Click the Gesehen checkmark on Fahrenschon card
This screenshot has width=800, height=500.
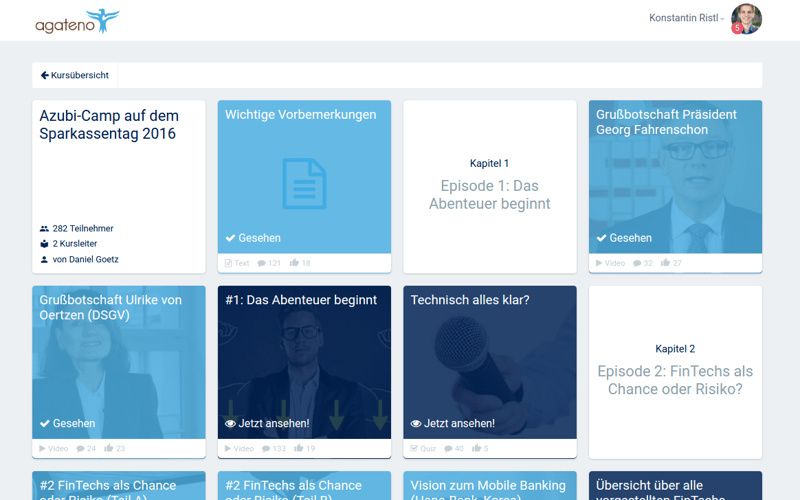click(x=602, y=238)
